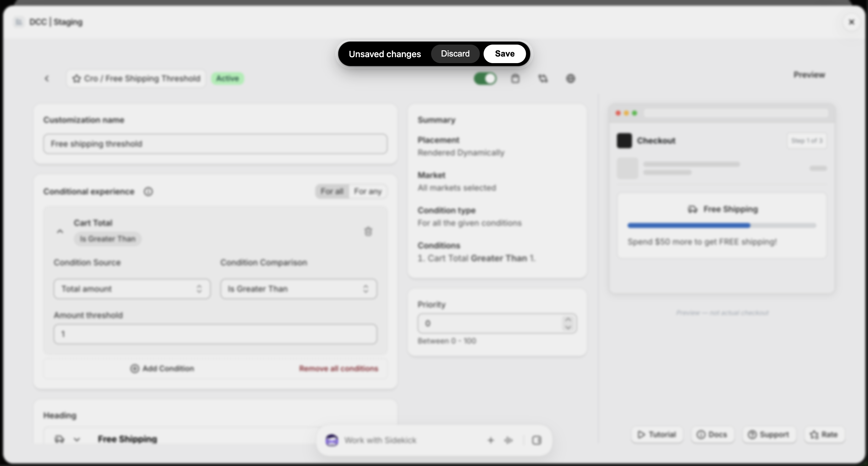Open the Tutorial button
The height and width of the screenshot is (466, 868).
pos(657,435)
